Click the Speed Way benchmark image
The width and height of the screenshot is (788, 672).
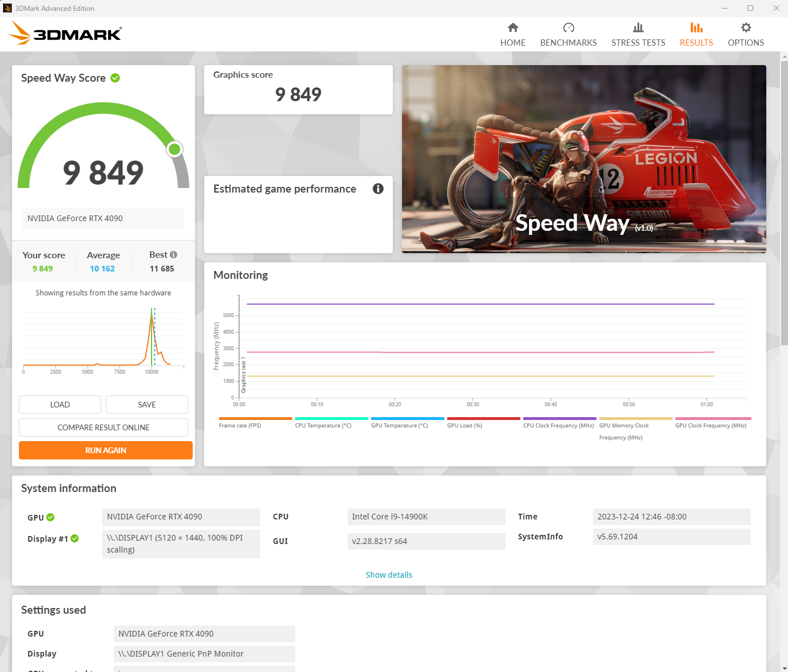point(584,159)
